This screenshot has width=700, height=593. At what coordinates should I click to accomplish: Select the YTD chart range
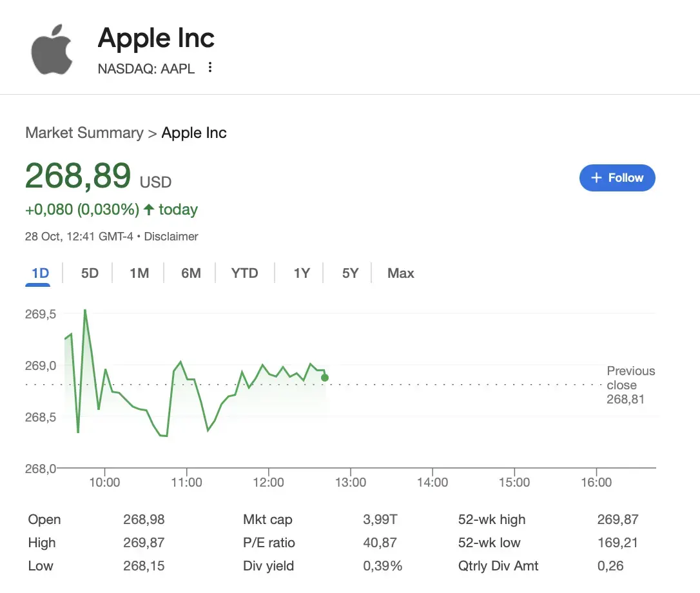coord(244,273)
